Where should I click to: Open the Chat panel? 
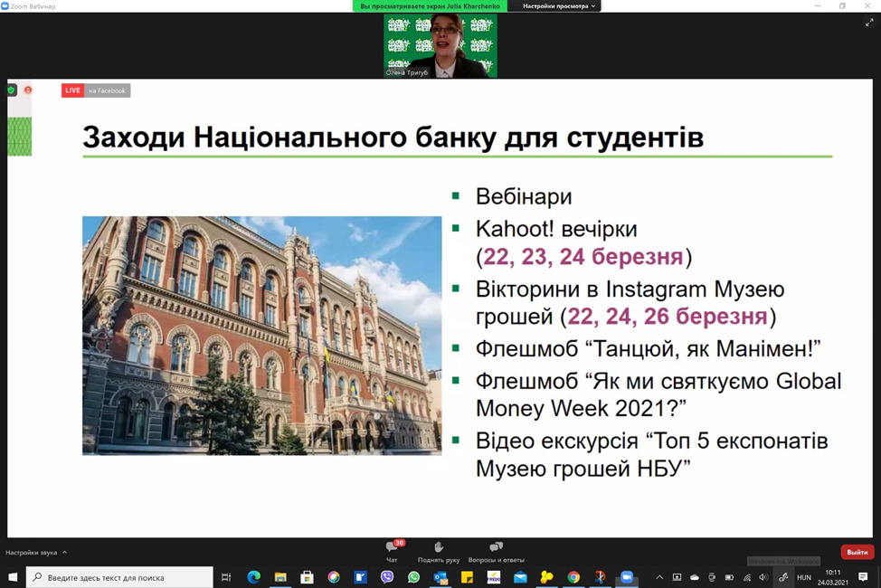click(x=392, y=551)
